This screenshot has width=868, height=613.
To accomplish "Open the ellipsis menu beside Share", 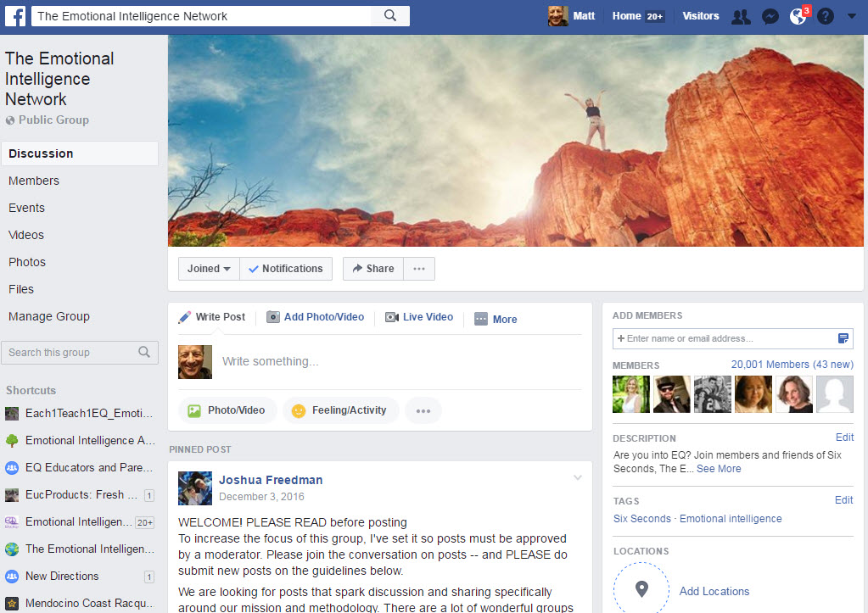I will 419,269.
